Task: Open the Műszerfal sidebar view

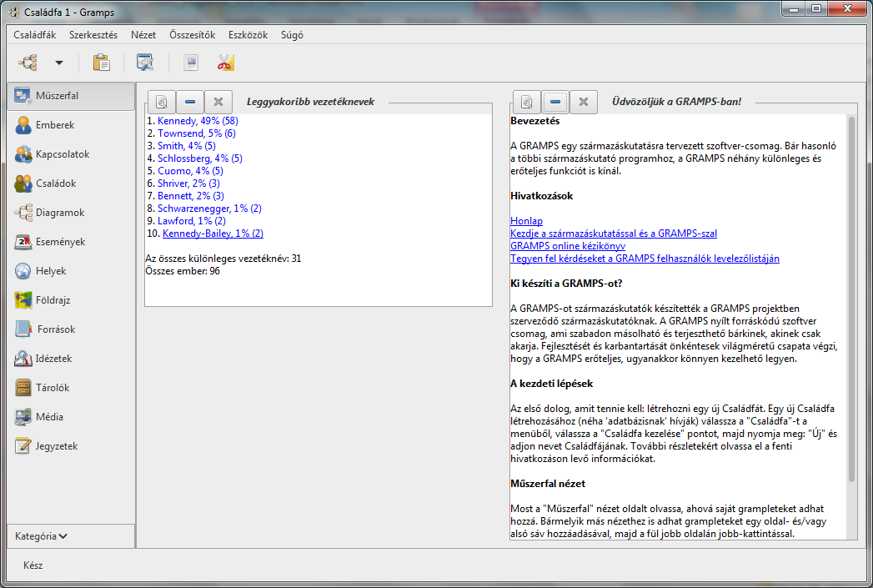Action: point(71,96)
